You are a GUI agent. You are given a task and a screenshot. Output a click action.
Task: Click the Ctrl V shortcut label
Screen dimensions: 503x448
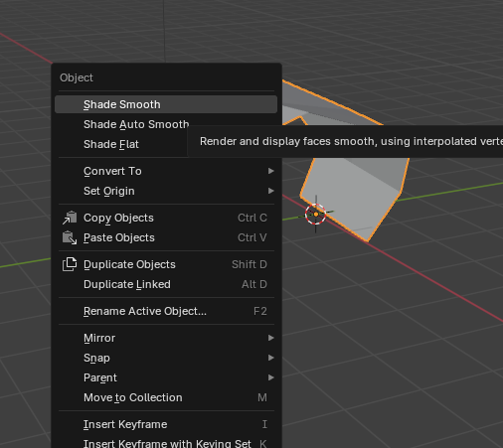[x=252, y=237]
